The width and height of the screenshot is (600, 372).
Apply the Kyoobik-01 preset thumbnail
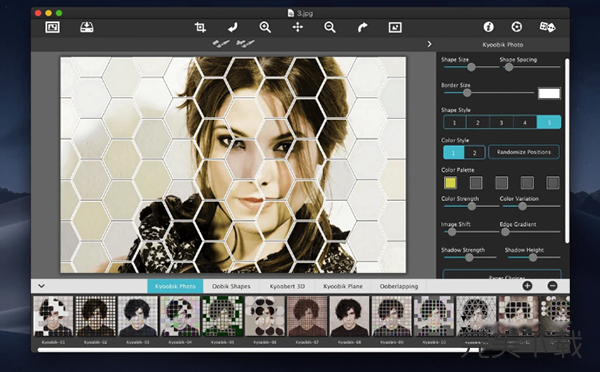coord(53,316)
